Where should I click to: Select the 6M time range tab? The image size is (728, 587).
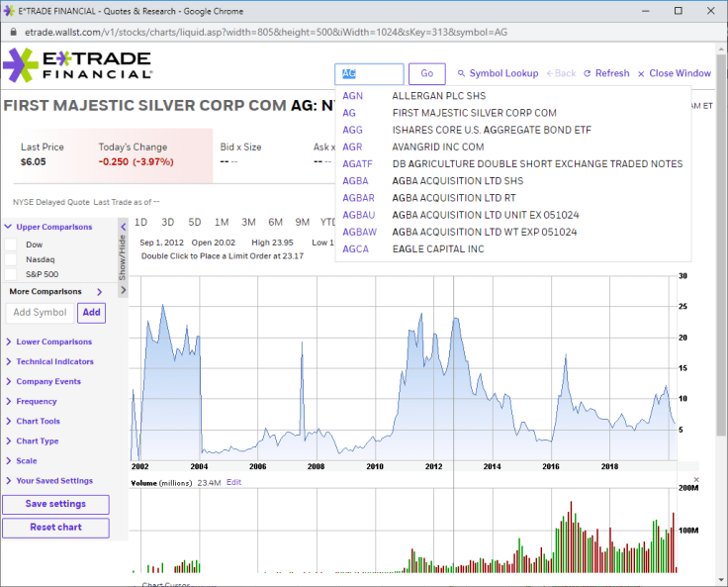pos(275,222)
